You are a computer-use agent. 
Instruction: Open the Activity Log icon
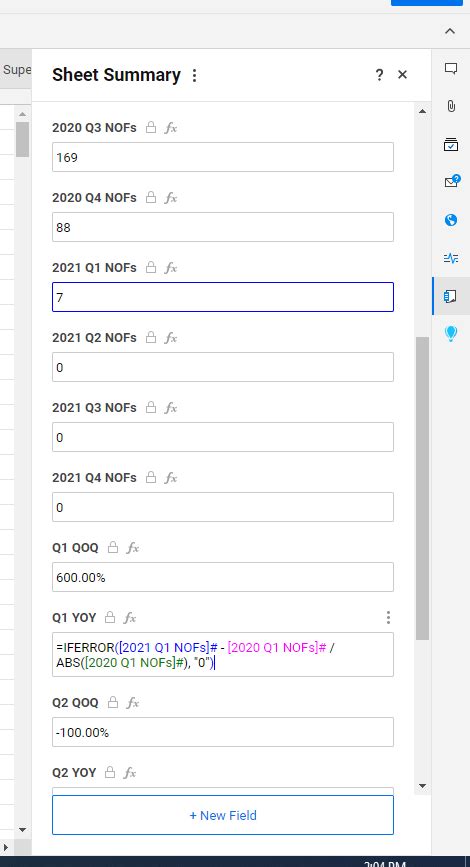pos(451,258)
